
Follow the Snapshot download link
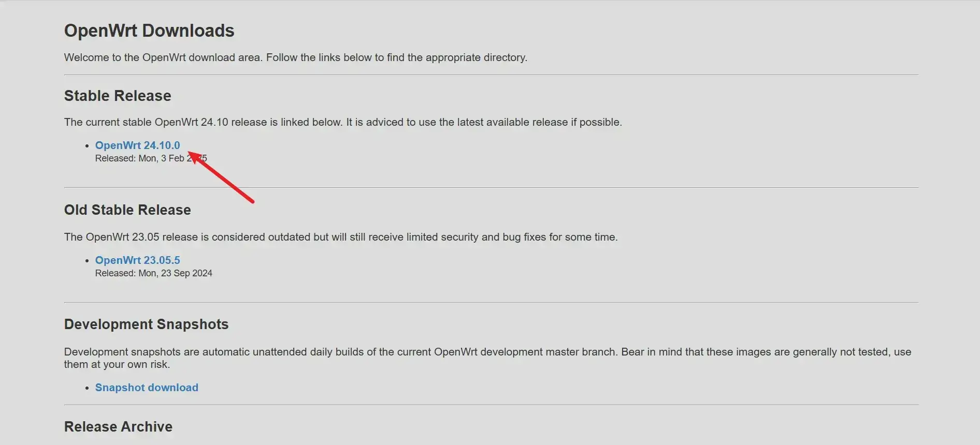(147, 388)
